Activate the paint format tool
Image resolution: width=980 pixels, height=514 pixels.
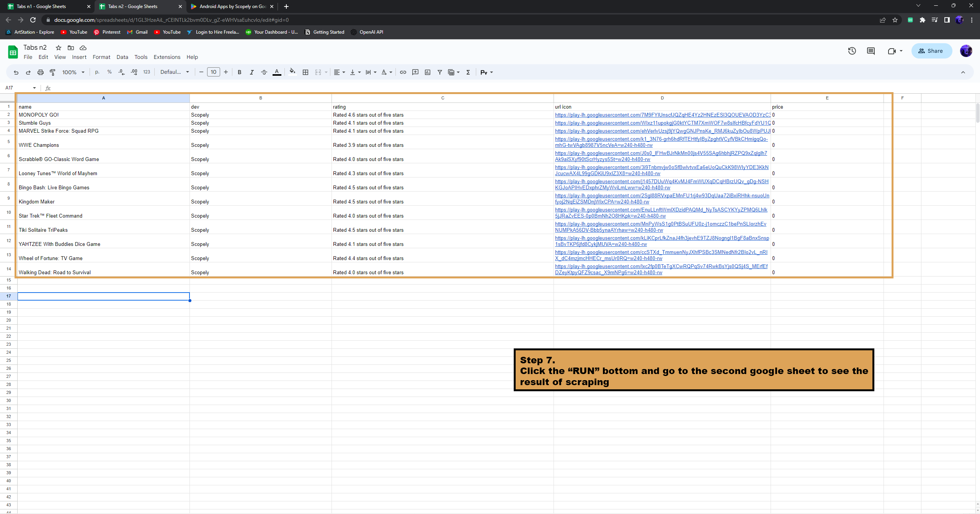click(x=53, y=72)
